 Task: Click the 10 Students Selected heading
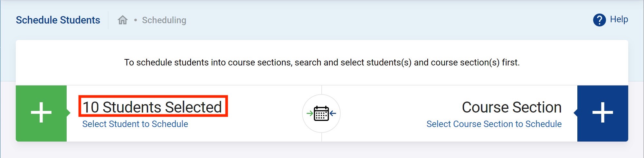153,107
